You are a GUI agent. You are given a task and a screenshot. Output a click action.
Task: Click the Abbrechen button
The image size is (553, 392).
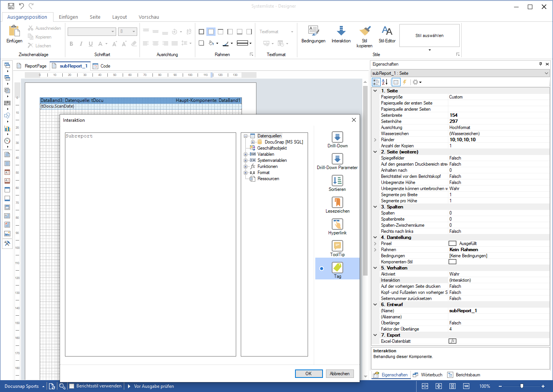pyautogui.click(x=340, y=374)
